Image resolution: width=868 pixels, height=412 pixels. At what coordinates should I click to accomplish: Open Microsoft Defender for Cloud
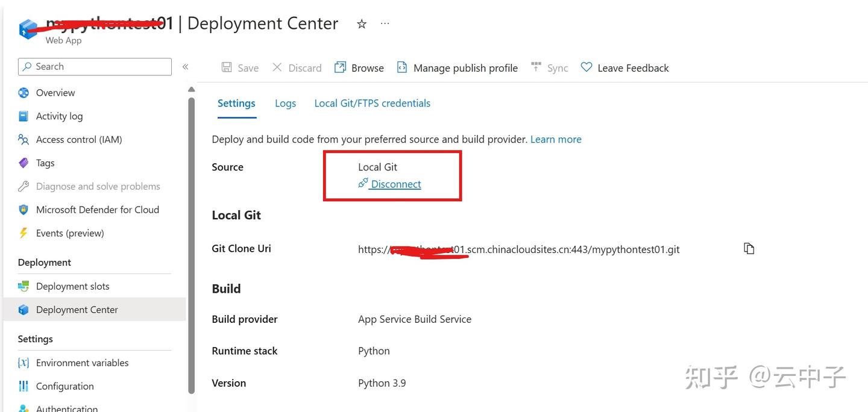coord(98,209)
